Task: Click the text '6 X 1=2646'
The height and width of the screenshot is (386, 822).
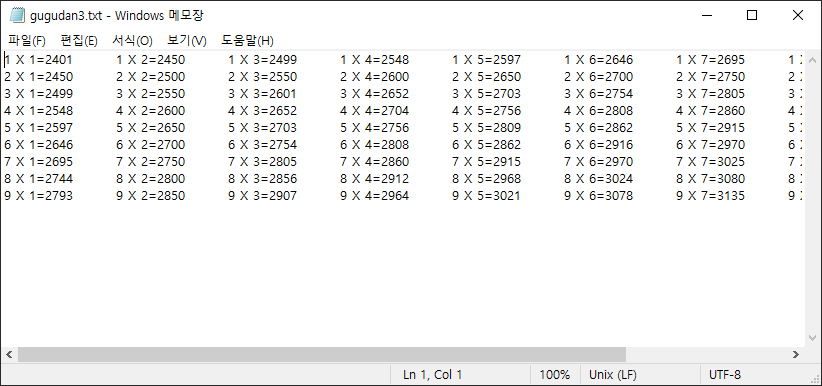Action: [x=38, y=145]
